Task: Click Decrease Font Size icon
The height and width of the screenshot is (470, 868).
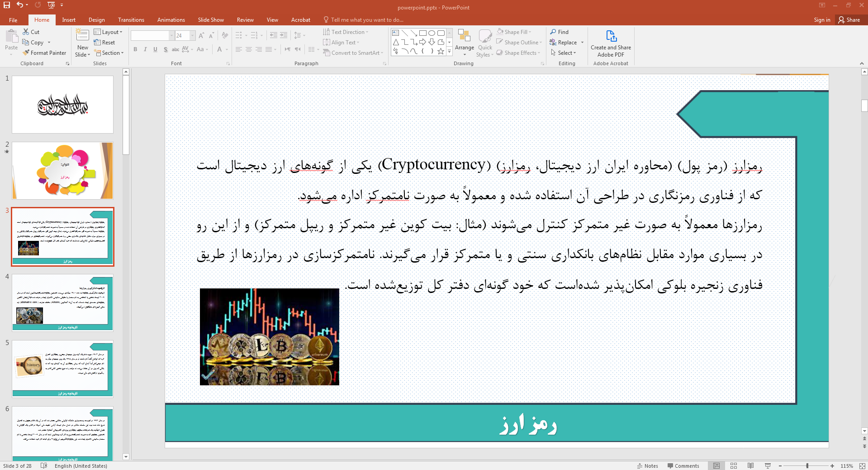Action: (x=211, y=35)
